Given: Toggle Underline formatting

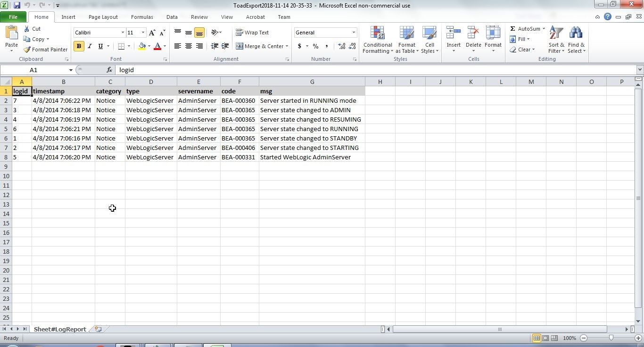Looking at the screenshot, I should coord(100,46).
